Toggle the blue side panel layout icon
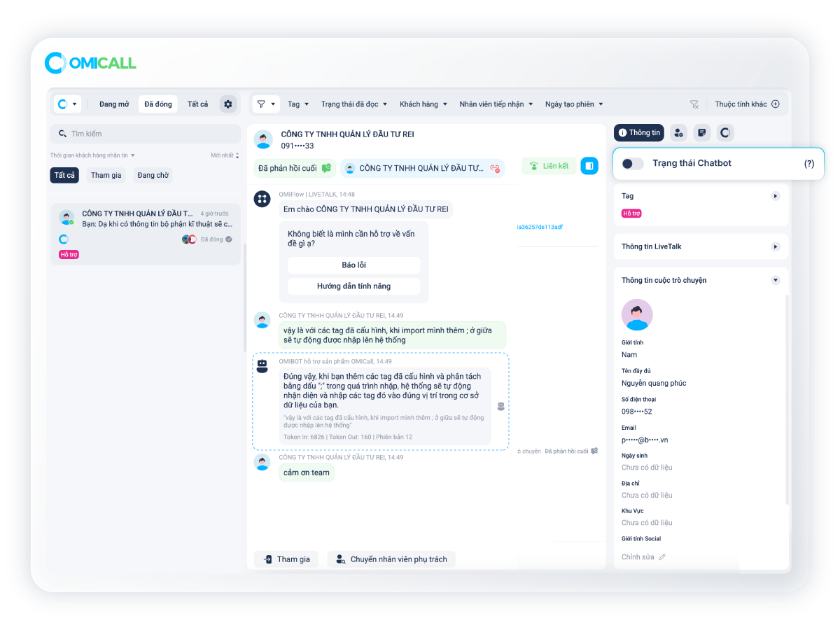840x630 pixels. pos(589,166)
